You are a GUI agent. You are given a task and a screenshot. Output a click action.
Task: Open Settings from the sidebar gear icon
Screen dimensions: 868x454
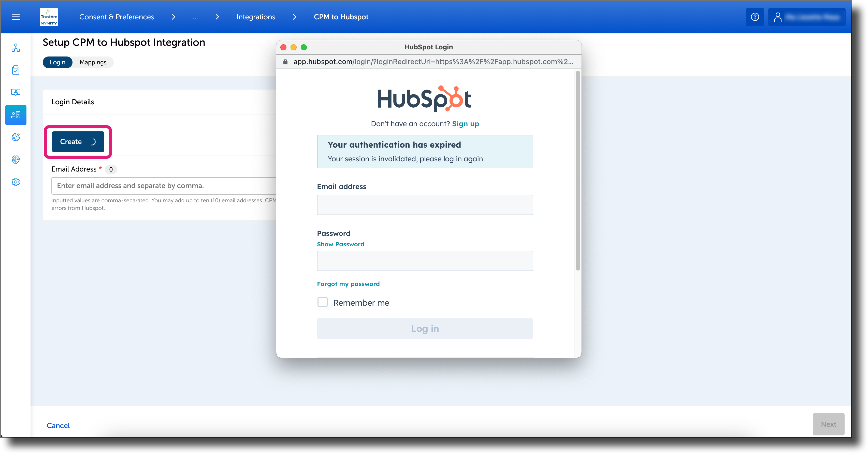tap(16, 182)
